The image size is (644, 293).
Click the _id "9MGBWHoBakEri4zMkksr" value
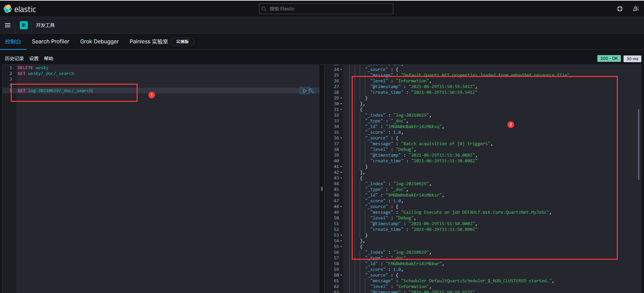(413, 195)
